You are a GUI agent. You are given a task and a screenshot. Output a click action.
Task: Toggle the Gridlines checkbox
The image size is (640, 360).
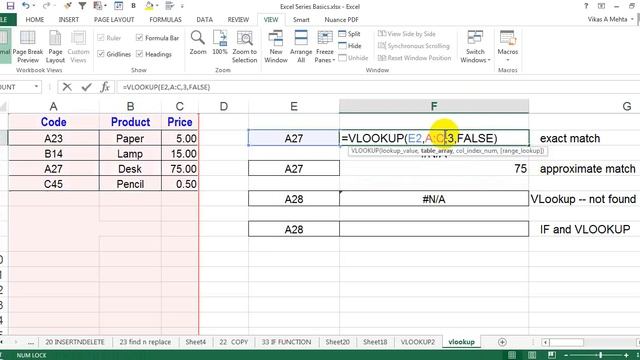(101, 54)
